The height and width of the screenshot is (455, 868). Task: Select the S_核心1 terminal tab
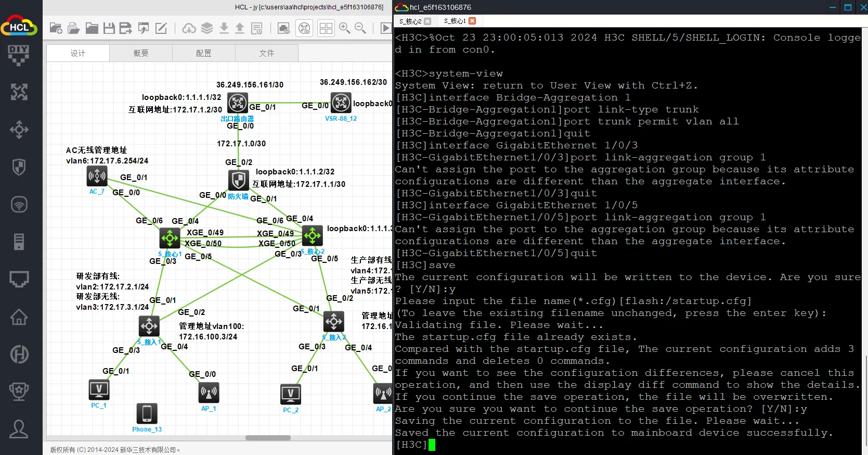pos(455,21)
